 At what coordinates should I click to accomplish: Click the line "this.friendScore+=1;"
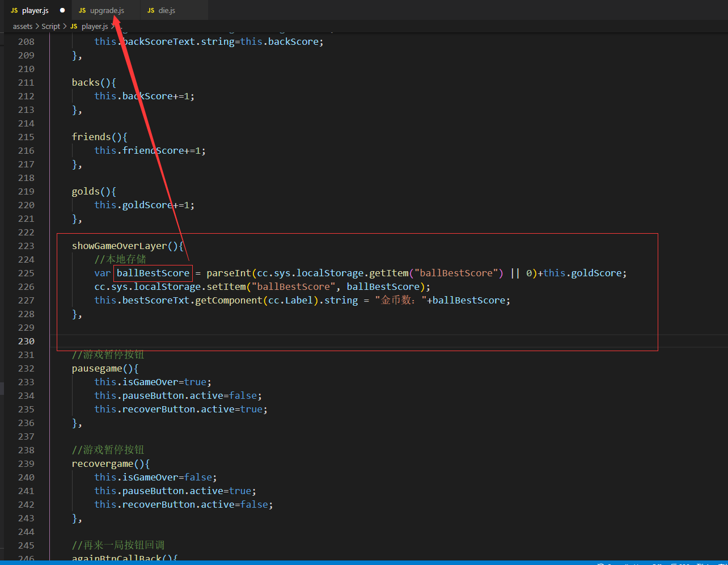150,150
